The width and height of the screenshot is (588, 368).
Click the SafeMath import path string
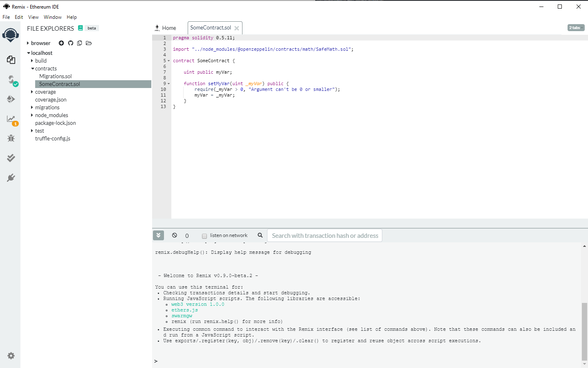point(271,49)
